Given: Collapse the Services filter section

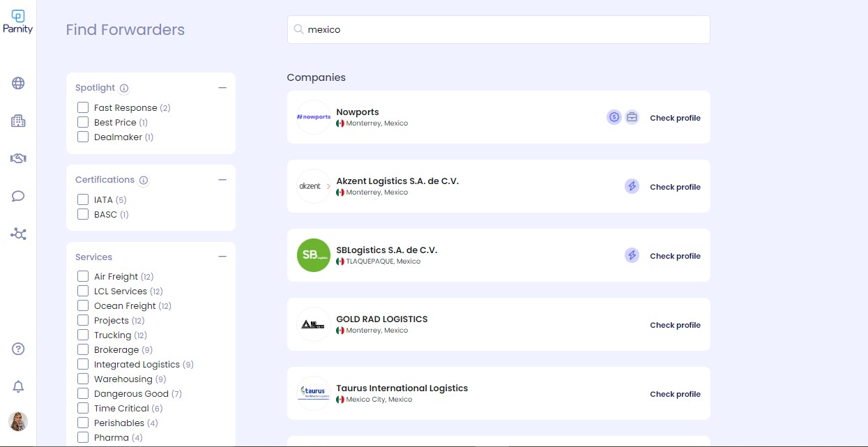Looking at the screenshot, I should [222, 257].
